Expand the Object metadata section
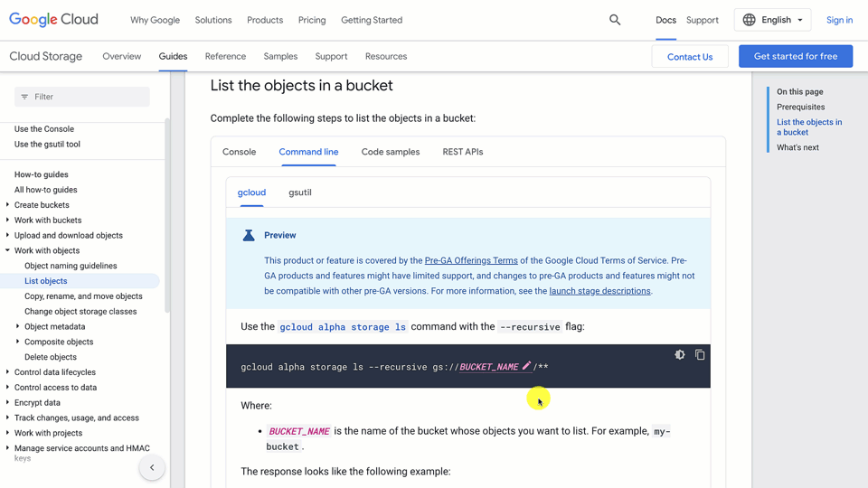Image resolution: width=868 pixels, height=488 pixels. pos(18,326)
